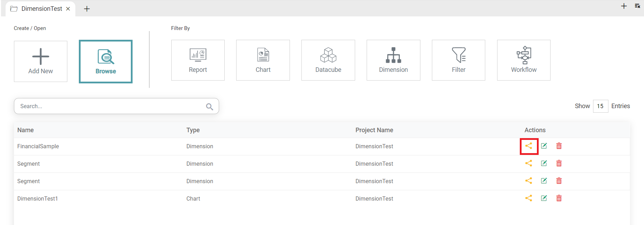Filter by Workflow type

524,60
